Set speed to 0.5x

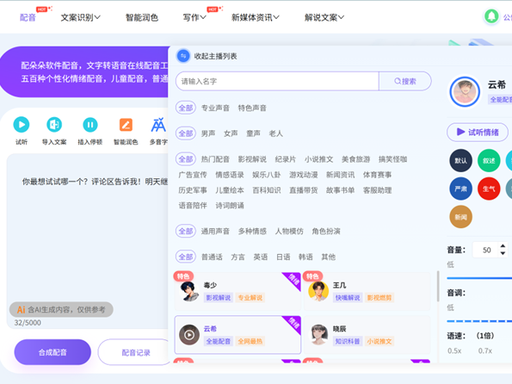tap(454, 351)
